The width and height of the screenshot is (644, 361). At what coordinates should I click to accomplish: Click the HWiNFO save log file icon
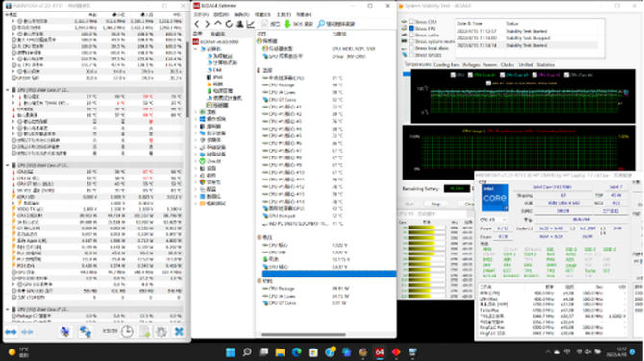144,332
